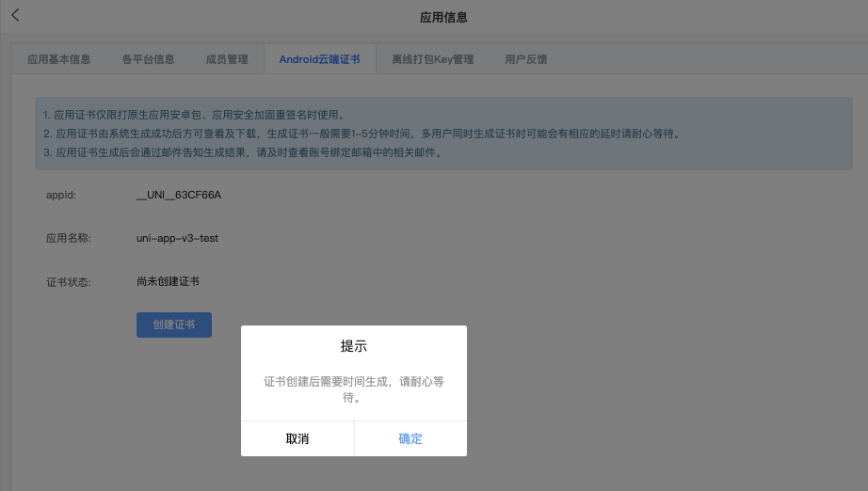This screenshot has height=491, width=868.
Task: Click the status text 尚未创建证书
Action: click(x=168, y=281)
